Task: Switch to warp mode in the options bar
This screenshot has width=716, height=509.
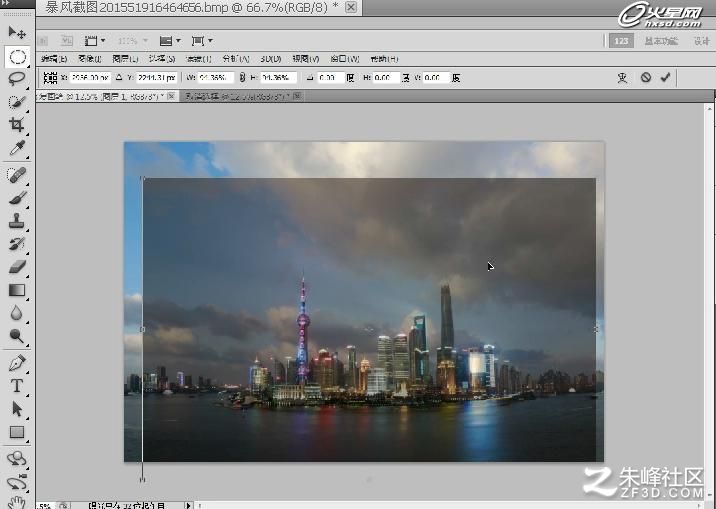Action: click(622, 78)
